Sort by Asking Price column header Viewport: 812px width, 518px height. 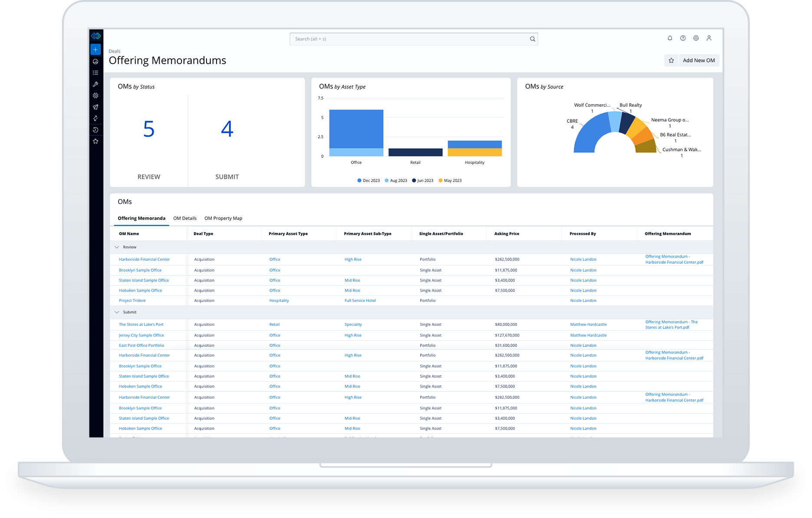point(506,233)
